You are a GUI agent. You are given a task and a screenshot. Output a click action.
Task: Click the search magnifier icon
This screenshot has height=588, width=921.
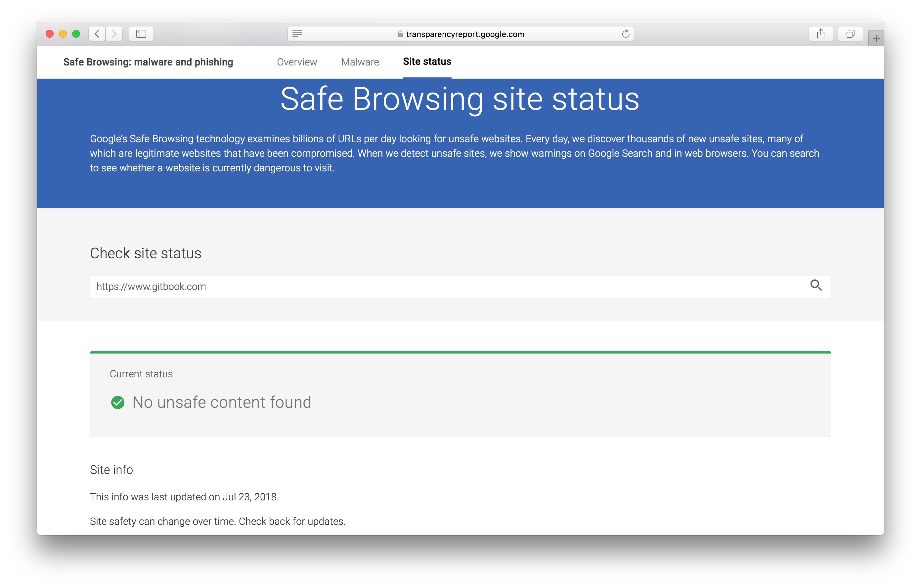click(x=816, y=285)
